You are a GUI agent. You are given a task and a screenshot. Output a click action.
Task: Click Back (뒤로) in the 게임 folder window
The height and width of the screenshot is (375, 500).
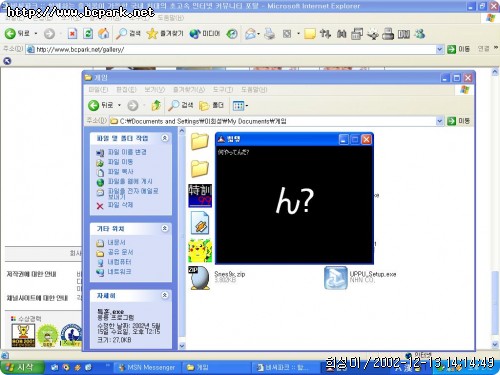[x=101, y=105]
